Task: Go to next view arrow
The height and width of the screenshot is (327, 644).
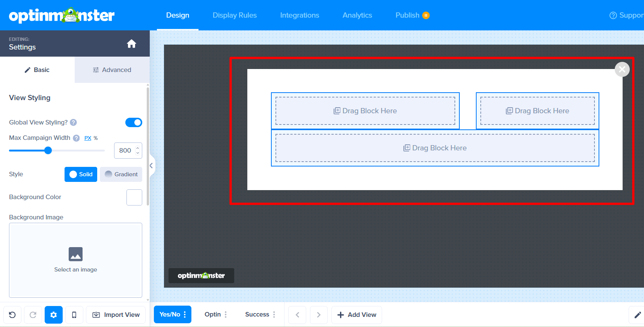Action: (x=319, y=315)
